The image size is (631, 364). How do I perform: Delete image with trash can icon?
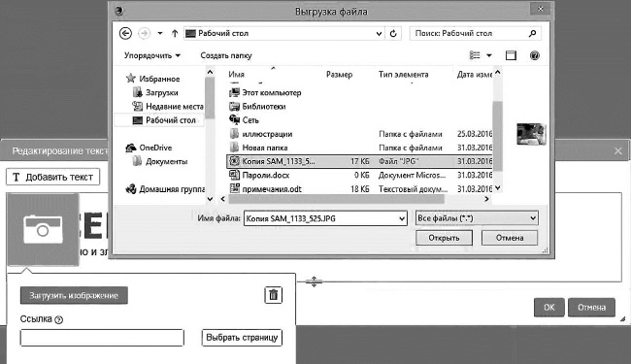[x=273, y=295]
